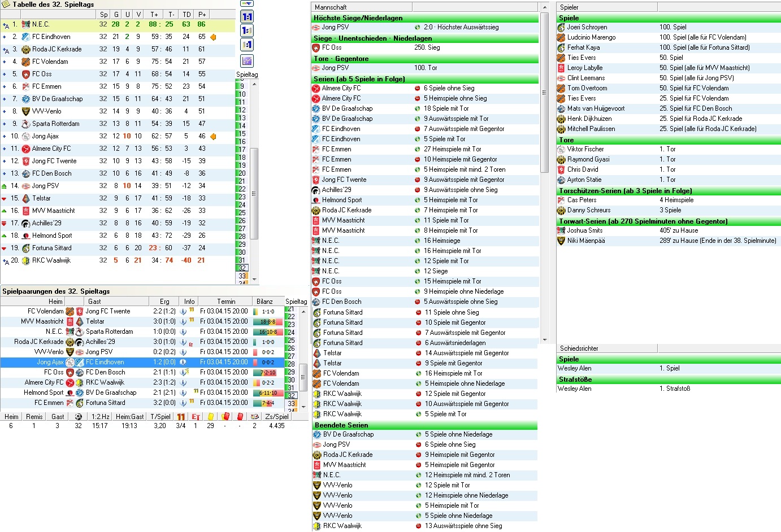
Task: Click the yellow-red card icon in the statistics footer
Action: (225, 417)
